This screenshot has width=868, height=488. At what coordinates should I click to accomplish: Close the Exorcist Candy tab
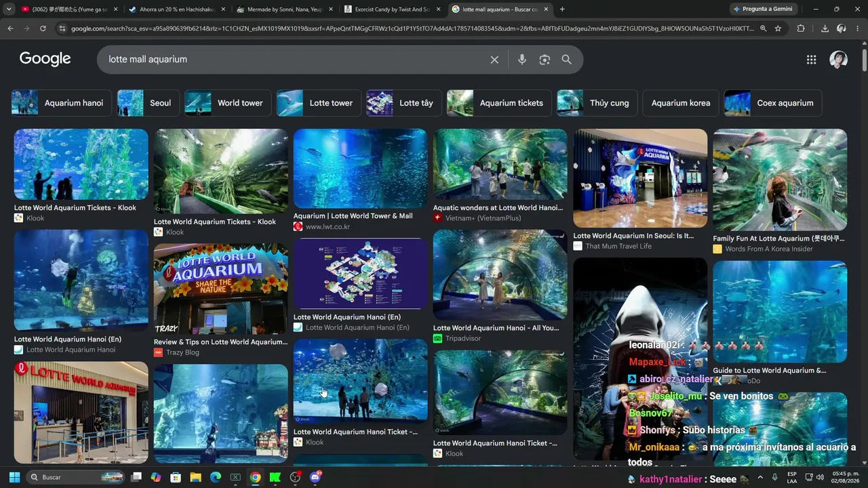click(x=438, y=9)
